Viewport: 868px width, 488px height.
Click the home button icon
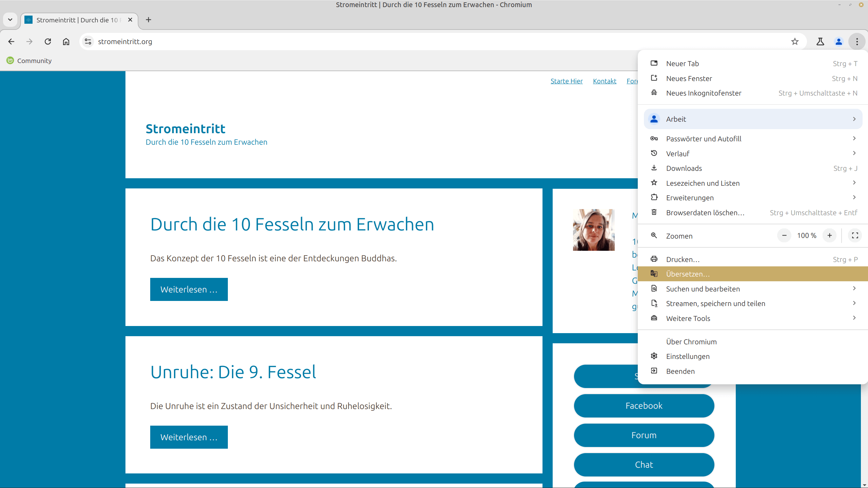pyautogui.click(x=66, y=41)
